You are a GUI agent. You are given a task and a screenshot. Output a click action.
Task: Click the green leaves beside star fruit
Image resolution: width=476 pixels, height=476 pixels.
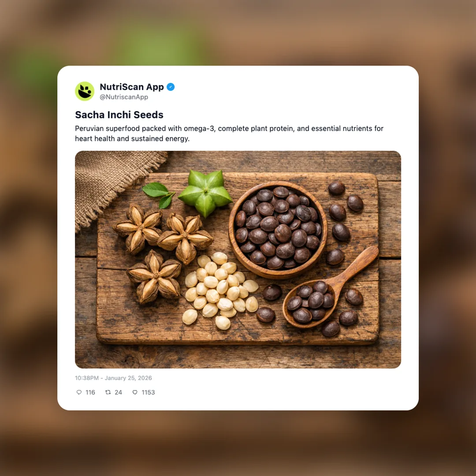pos(158,195)
